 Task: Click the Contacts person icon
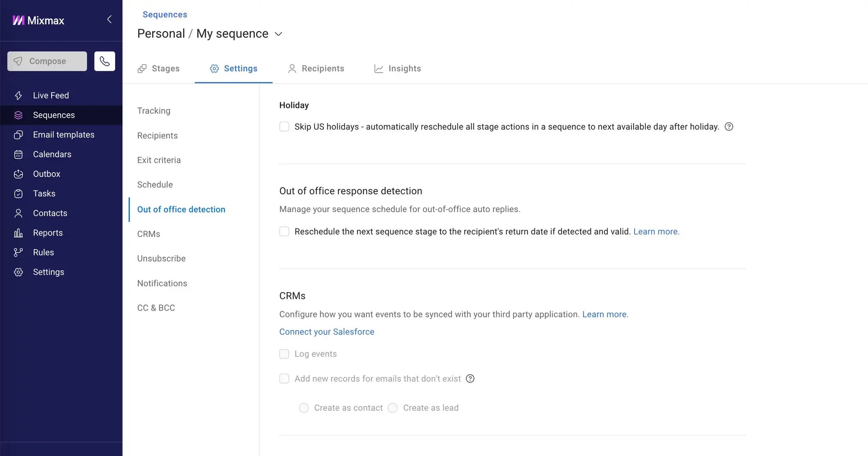tap(18, 213)
